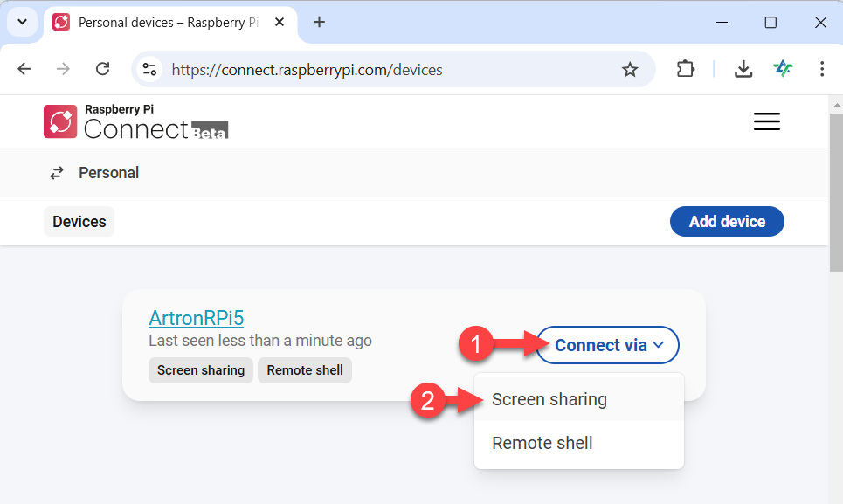843x504 pixels.
Task: View site information icon in address bar
Action: (x=149, y=69)
